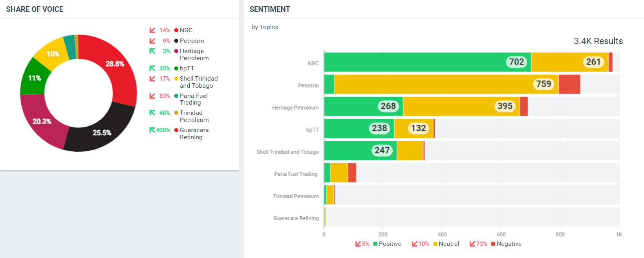The height and width of the screenshot is (258, 644).
Task: Click the down arrow beside Shell Trinidad 17%
Action: click(152, 79)
